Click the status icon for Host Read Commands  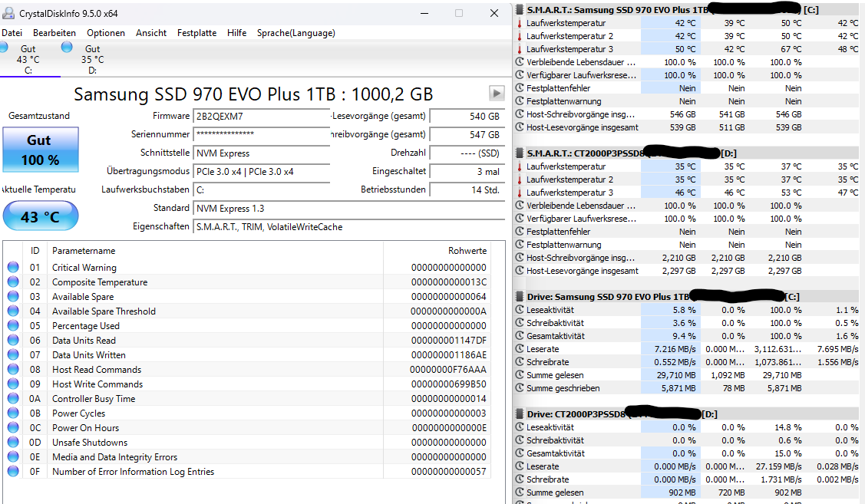tap(13, 370)
